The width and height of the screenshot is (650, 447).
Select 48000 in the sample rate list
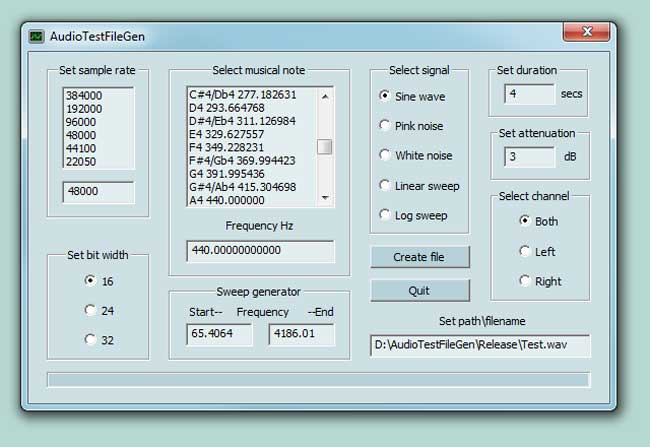[x=98, y=135]
